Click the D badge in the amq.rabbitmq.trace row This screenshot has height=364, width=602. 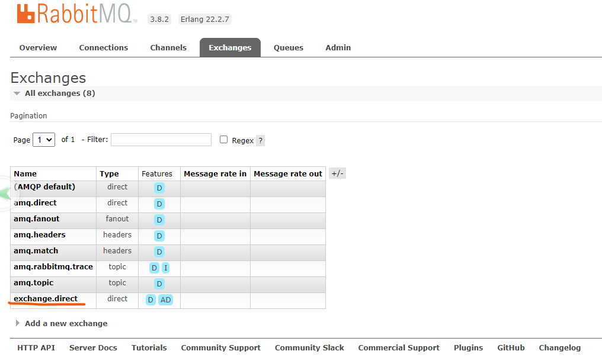154,268
